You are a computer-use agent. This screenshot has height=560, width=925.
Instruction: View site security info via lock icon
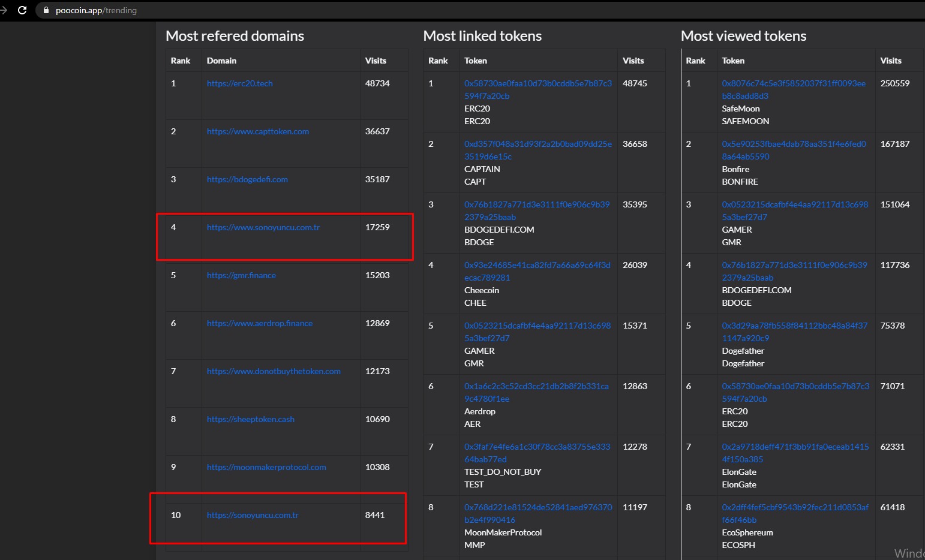click(x=46, y=10)
